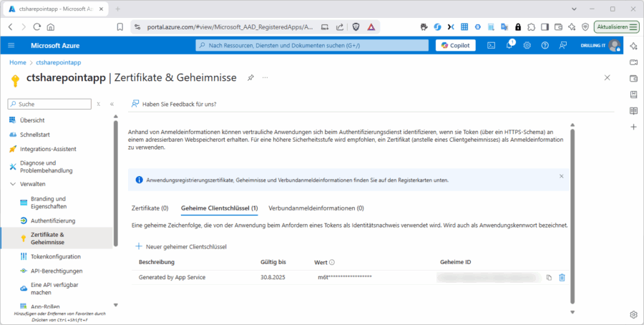This screenshot has height=325, width=644.
Task: Select the masked m6t secret value
Action: pyautogui.click(x=345, y=277)
